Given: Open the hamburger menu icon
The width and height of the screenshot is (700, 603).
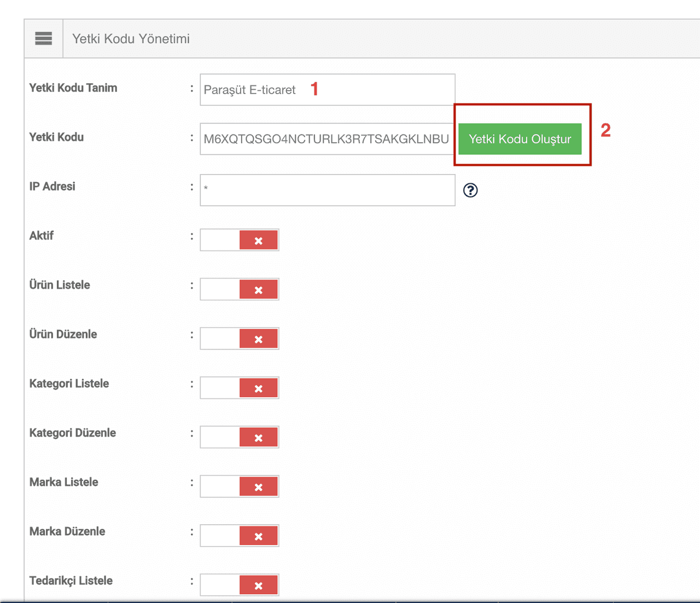Looking at the screenshot, I should click(43, 38).
